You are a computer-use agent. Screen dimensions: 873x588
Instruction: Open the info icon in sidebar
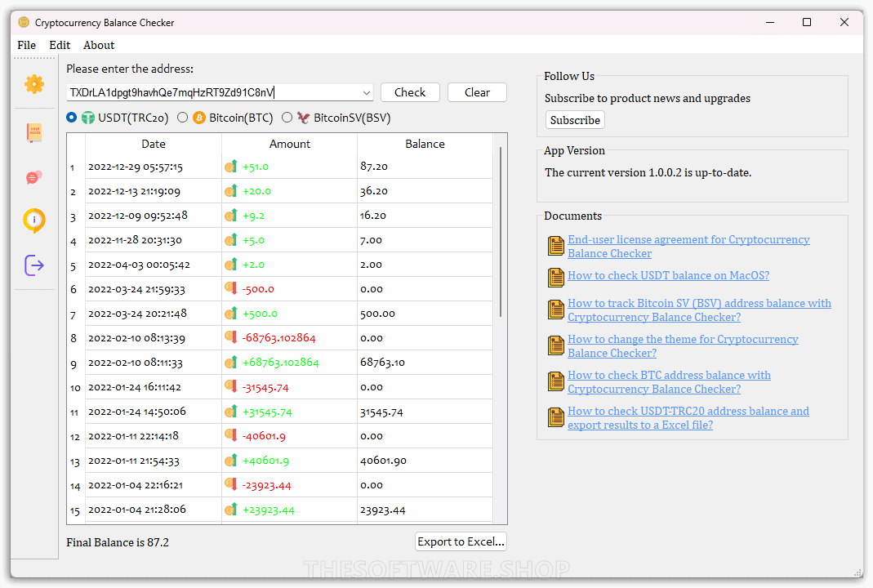coord(34,220)
